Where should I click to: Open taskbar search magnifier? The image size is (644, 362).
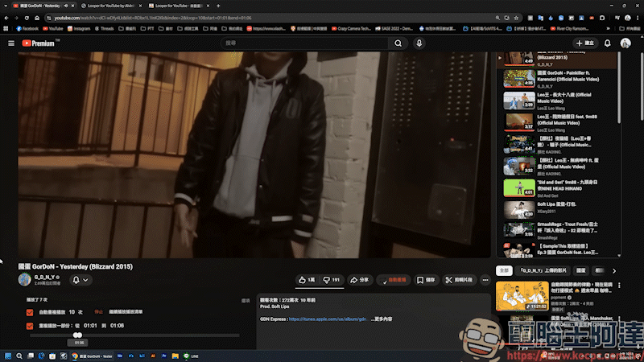tap(19, 356)
